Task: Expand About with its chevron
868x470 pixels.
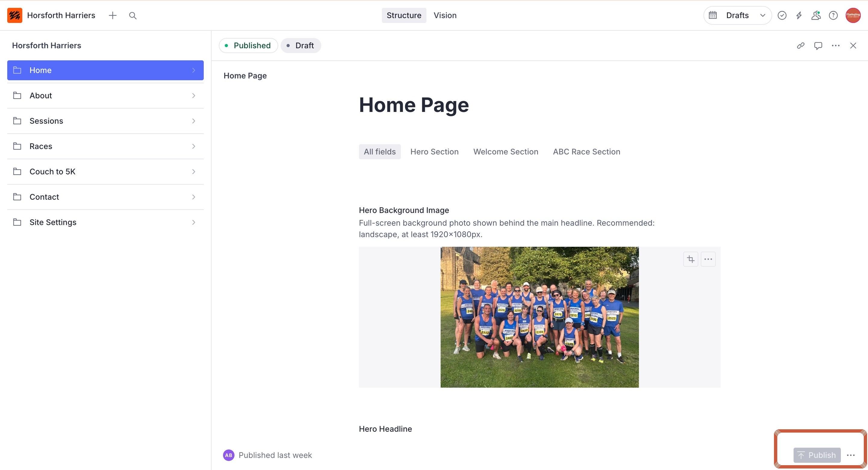Action: tap(194, 95)
